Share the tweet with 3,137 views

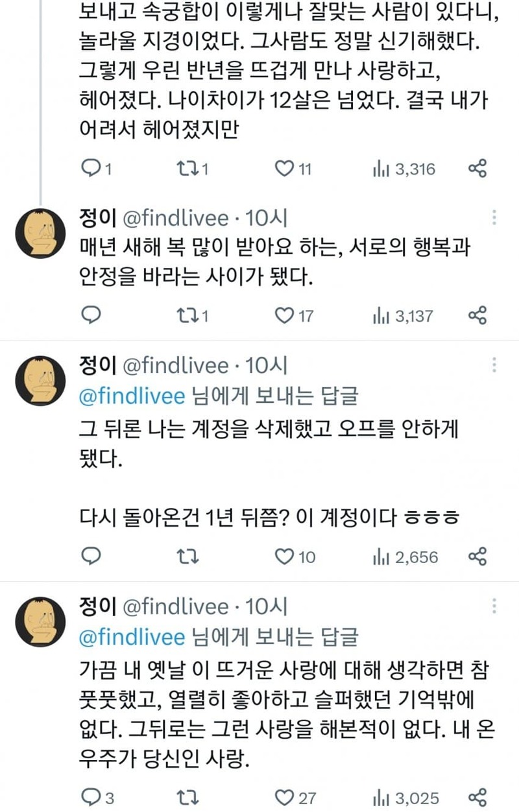[x=477, y=316]
